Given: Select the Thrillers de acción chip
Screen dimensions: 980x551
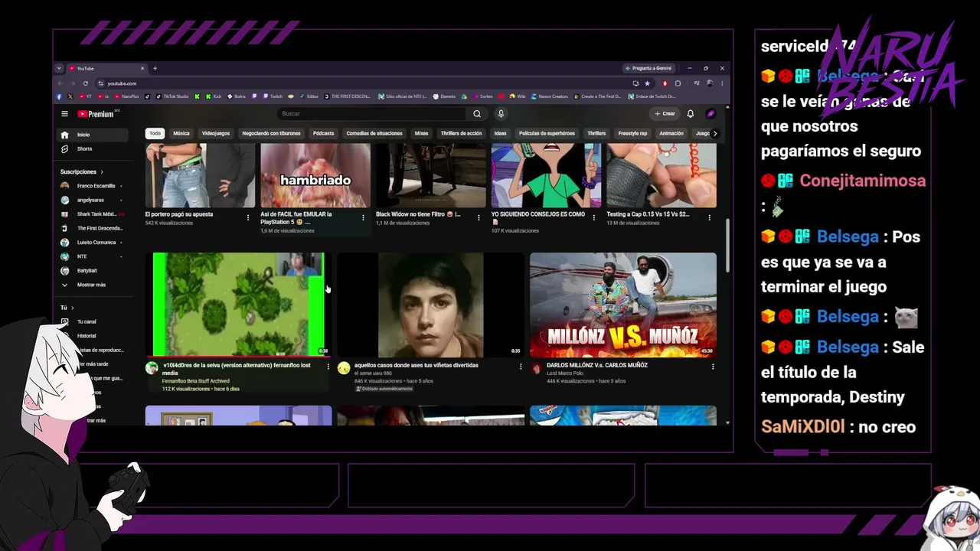Looking at the screenshot, I should coord(462,133).
